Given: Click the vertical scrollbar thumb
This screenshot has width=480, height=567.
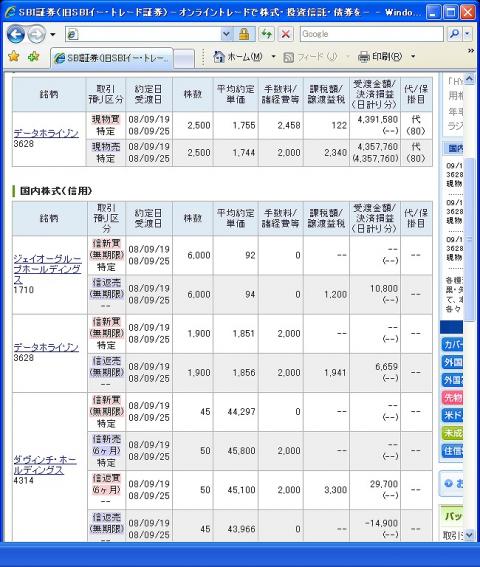Looking at the screenshot, I should click(469, 239).
